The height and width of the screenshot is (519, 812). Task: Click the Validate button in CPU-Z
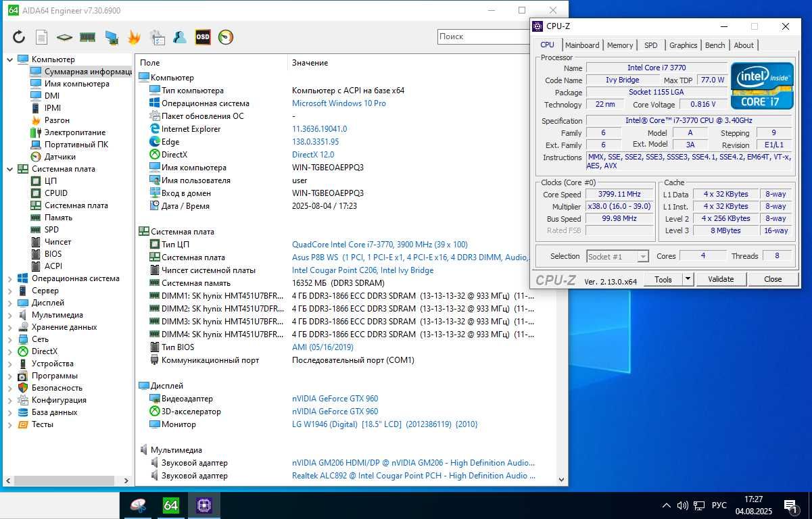pyautogui.click(x=721, y=279)
